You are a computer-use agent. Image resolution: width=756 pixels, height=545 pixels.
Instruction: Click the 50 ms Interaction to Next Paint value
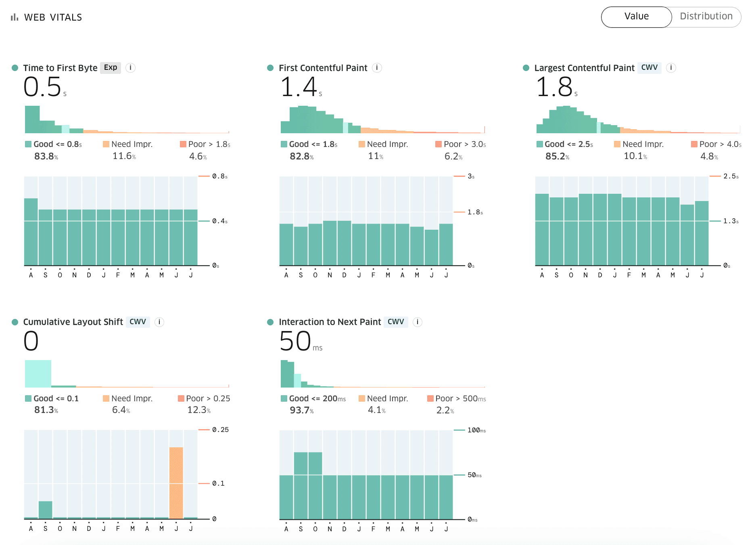click(301, 341)
